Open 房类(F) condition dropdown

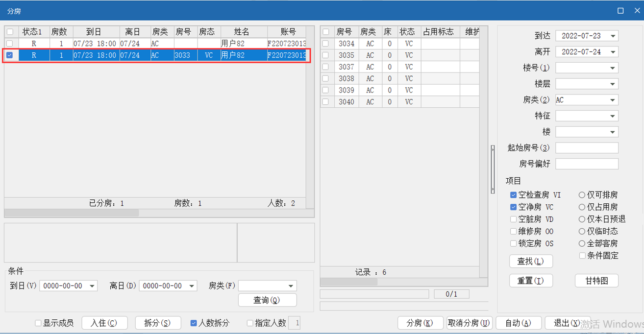[x=291, y=286]
